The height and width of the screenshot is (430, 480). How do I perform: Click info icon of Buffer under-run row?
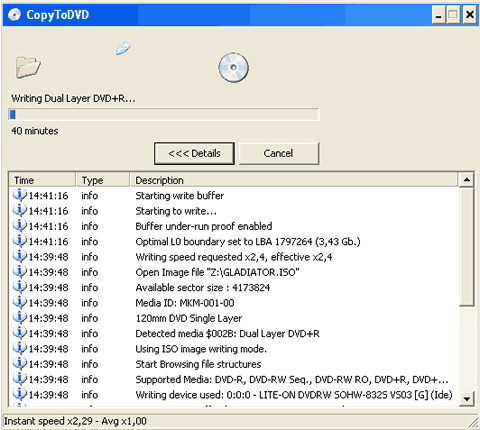click(x=20, y=226)
